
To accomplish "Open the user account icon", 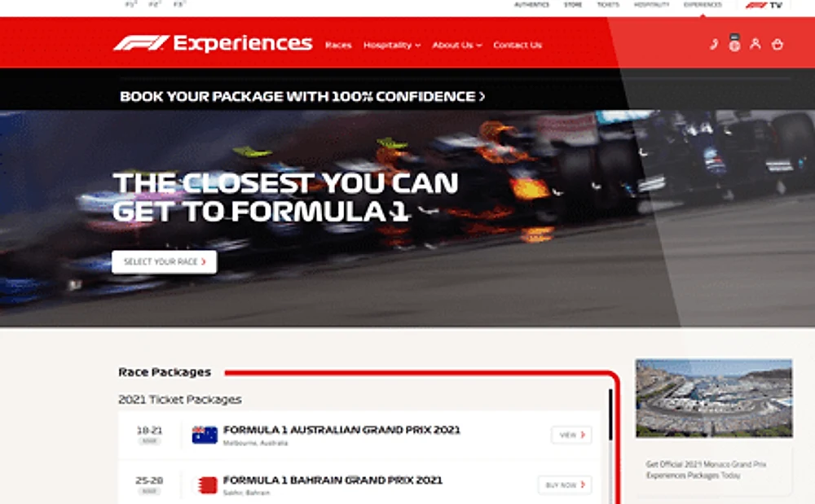I will (756, 44).
